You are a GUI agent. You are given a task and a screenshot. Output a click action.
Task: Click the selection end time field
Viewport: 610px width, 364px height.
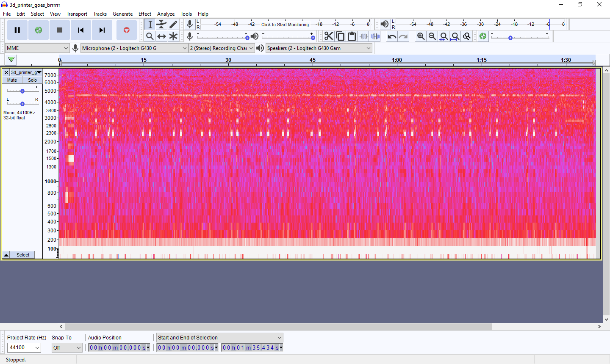[252, 347]
